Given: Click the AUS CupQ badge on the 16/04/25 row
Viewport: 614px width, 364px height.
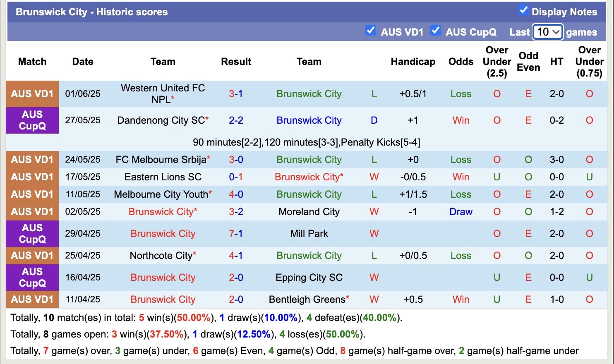Looking at the screenshot, I should (32, 278).
